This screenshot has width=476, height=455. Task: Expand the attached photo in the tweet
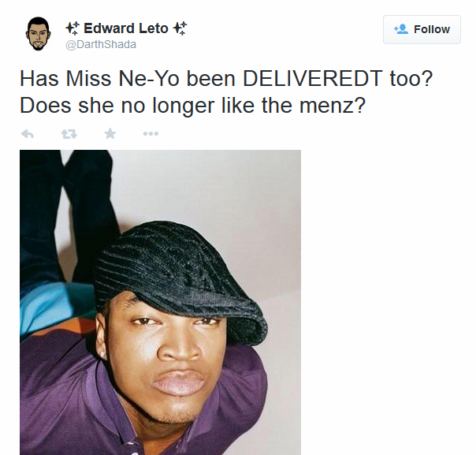click(x=160, y=302)
